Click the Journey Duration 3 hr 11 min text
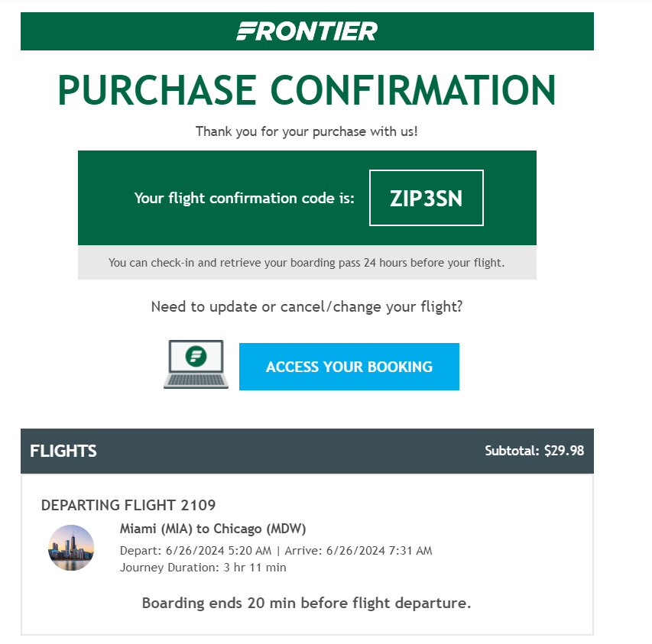Image resolution: width=652 pixels, height=644 pixels. tap(203, 568)
